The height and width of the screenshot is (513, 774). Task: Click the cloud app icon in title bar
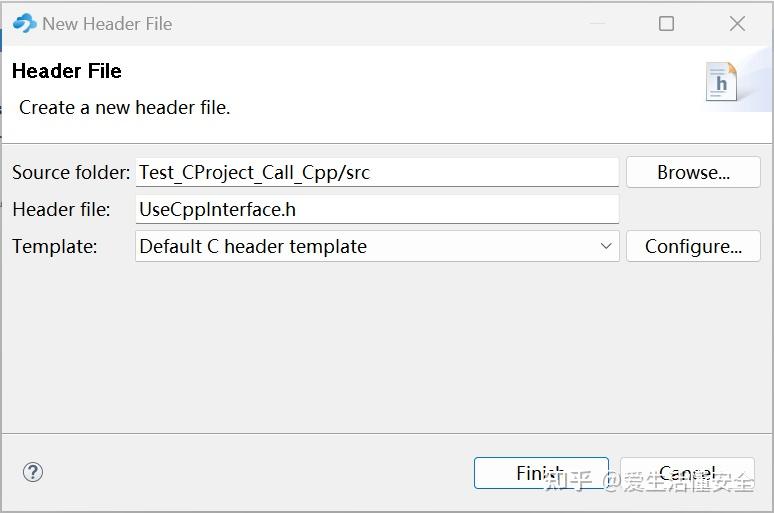[x=24, y=23]
